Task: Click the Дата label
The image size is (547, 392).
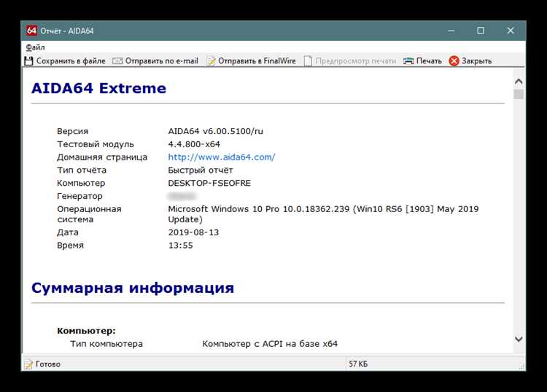Action: coord(68,232)
